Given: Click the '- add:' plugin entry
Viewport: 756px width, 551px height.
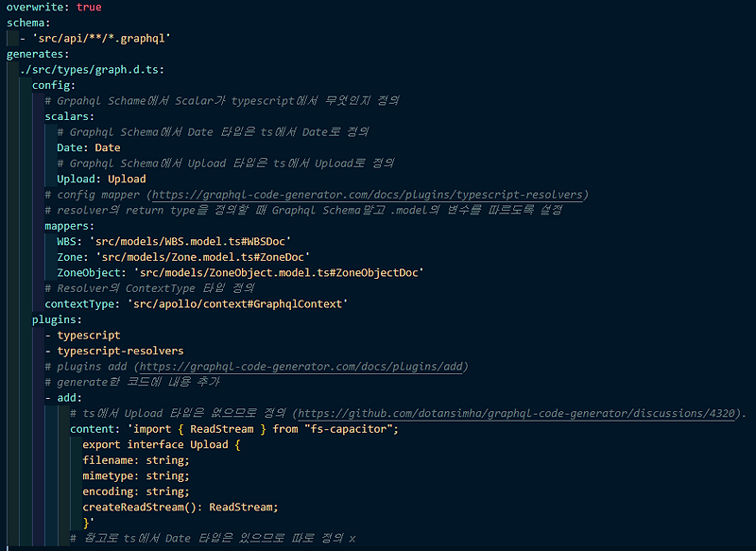Looking at the screenshot, I should [x=63, y=398].
